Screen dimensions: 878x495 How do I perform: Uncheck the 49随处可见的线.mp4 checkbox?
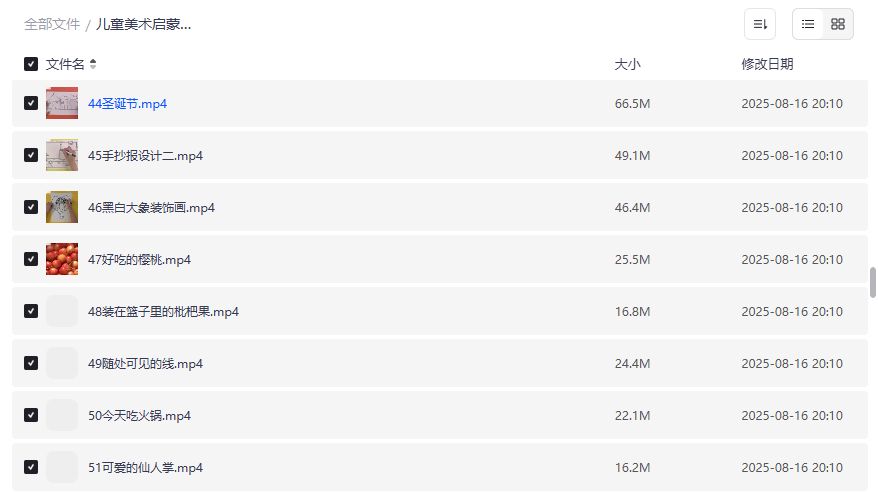tap(31, 364)
